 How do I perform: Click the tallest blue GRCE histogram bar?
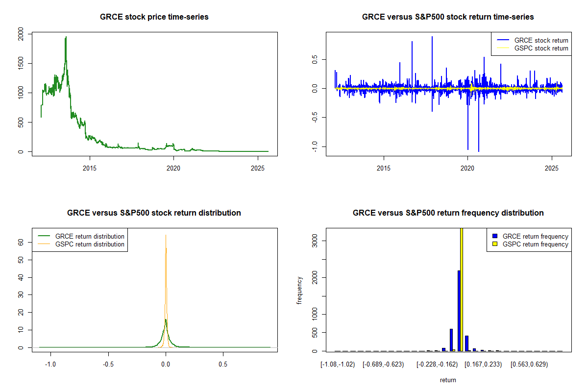[459, 311]
